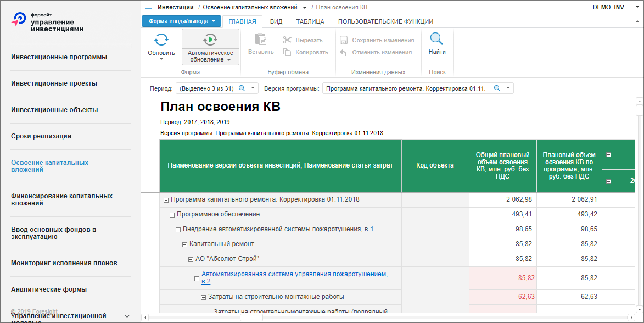The image size is (644, 323).
Task: Open the Версия программы dropdown arrow
Action: click(508, 88)
